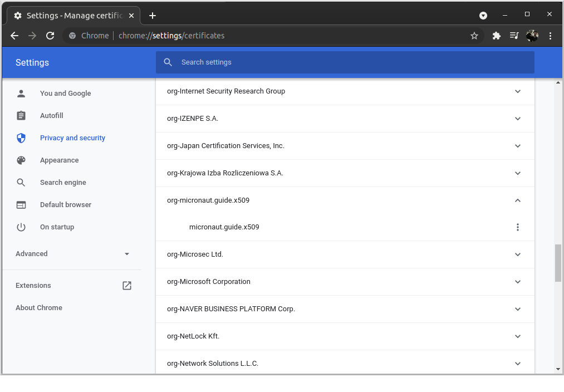Click the Default browser window icon
Screen dimensions: 564x392
pos(21,205)
